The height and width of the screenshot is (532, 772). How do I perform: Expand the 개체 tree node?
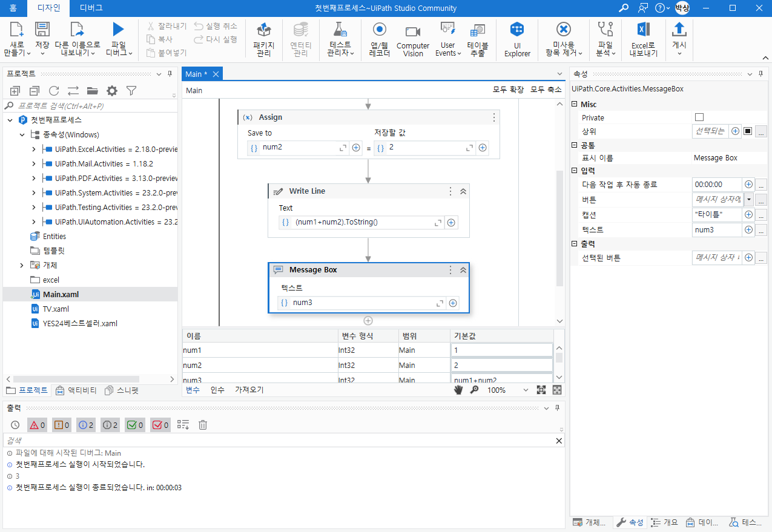pos(22,265)
